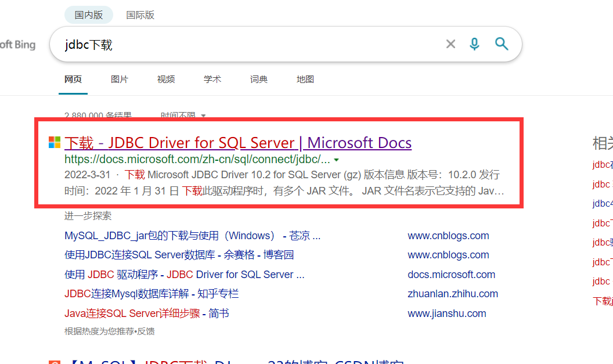Screen dimensions: 613x364
Task: Open the JDBC Driver for SQL Server result
Action: [x=237, y=142]
